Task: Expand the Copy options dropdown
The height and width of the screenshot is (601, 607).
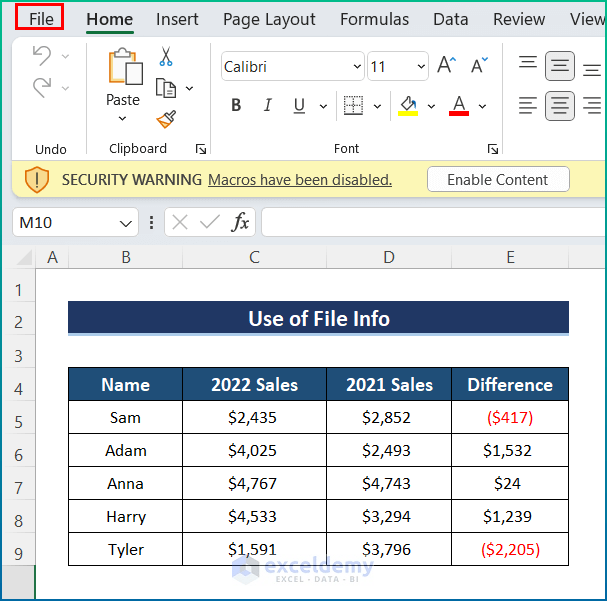Action: coord(189,88)
